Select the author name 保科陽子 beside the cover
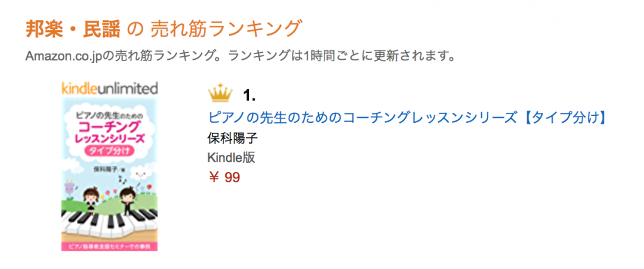644x269 pixels. 233,138
